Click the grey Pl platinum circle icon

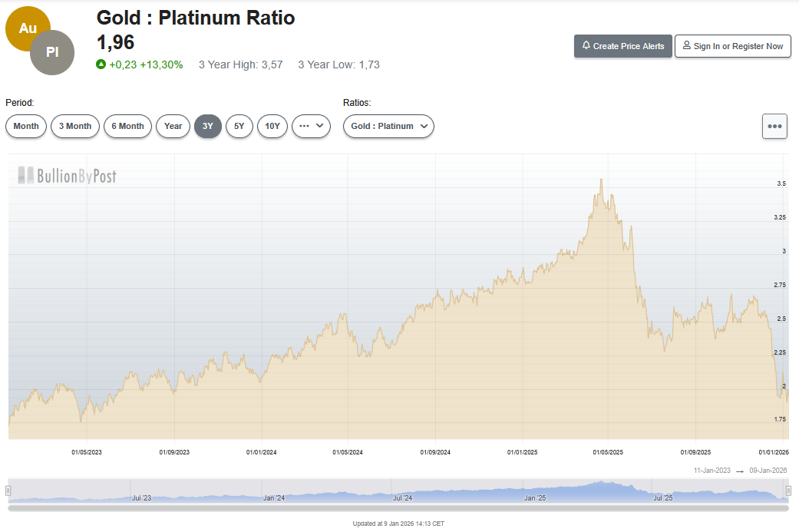pos(52,53)
